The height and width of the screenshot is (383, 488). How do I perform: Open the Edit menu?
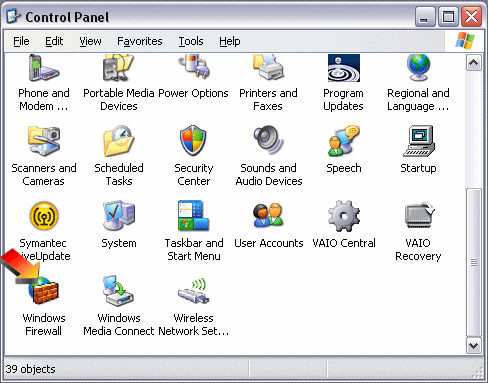54,41
